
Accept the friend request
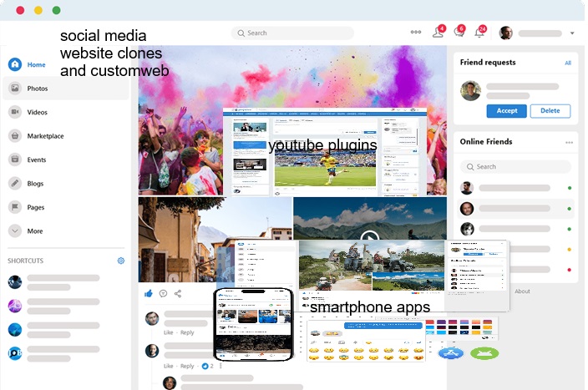[506, 110]
